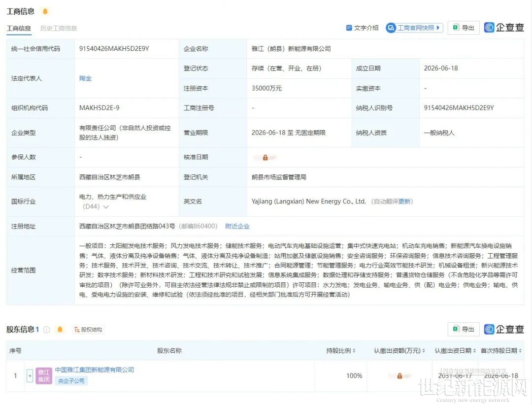Click the lock icon in 核准日期 row
The height and width of the screenshot is (405, 532).
click(266, 158)
